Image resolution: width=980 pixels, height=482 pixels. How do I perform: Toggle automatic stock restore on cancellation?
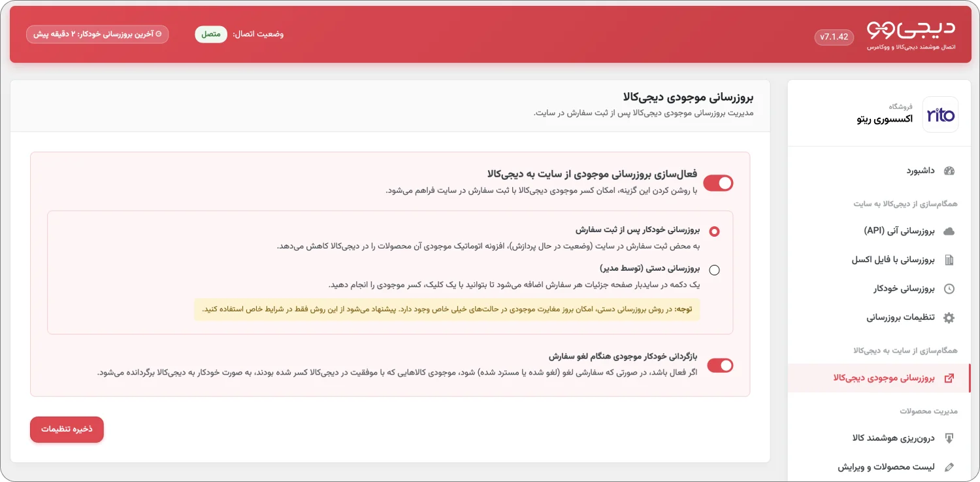tap(720, 366)
